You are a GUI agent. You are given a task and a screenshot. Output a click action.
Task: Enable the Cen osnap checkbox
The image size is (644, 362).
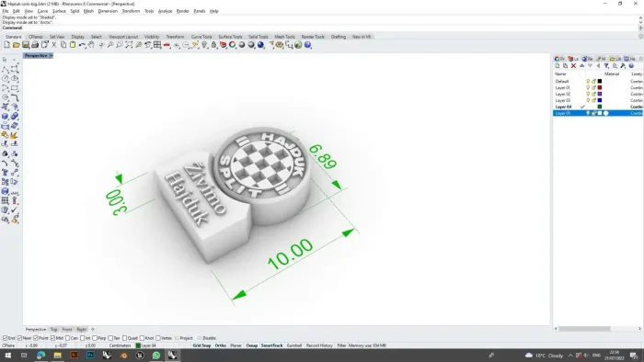coord(68,338)
